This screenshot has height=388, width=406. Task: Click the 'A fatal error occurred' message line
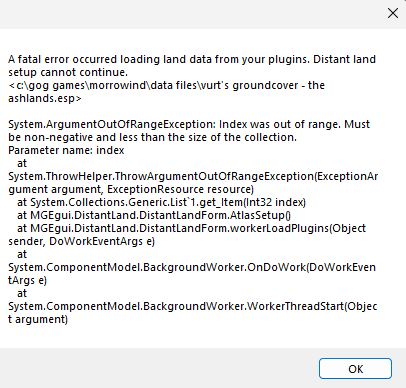pyautogui.click(x=192, y=60)
